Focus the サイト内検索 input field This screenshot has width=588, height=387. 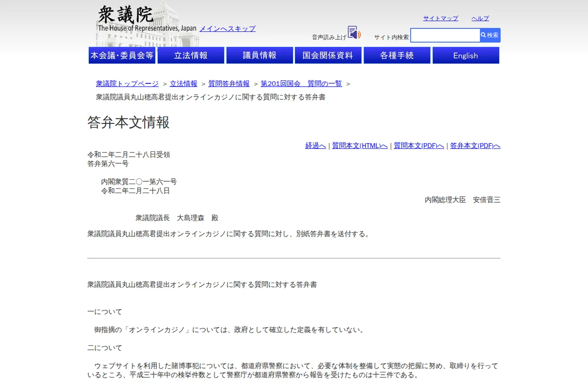(x=445, y=35)
